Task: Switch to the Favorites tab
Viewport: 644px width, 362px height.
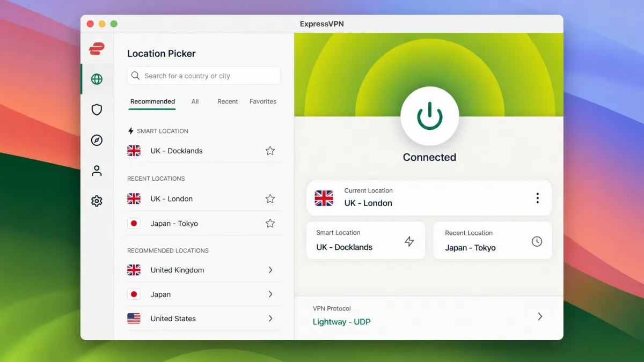Action: click(263, 101)
